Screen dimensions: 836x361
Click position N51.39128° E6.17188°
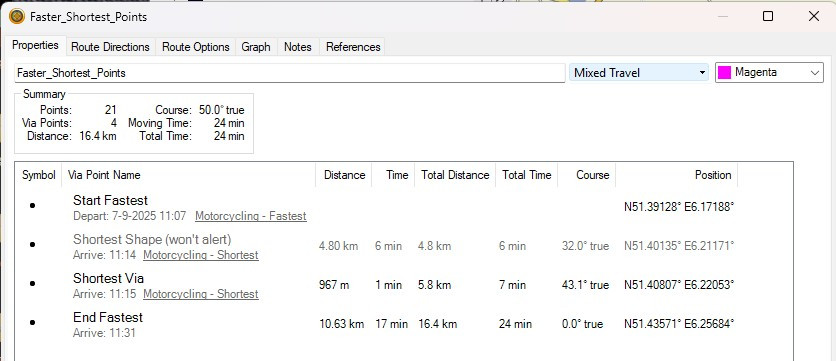(679, 207)
